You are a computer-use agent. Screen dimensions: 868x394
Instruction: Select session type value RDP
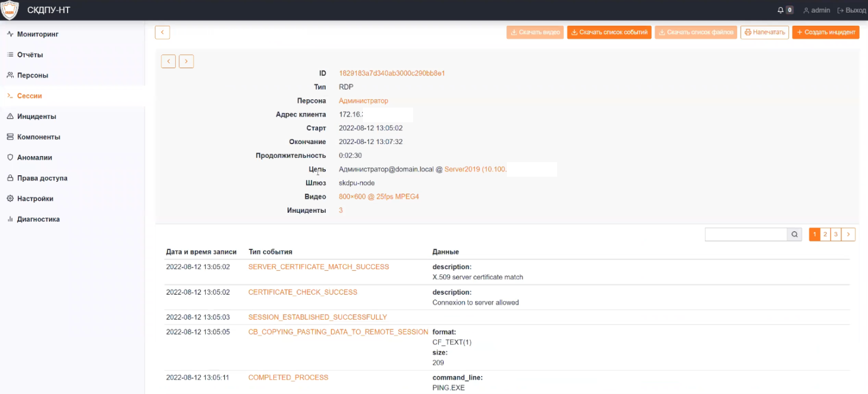(346, 87)
